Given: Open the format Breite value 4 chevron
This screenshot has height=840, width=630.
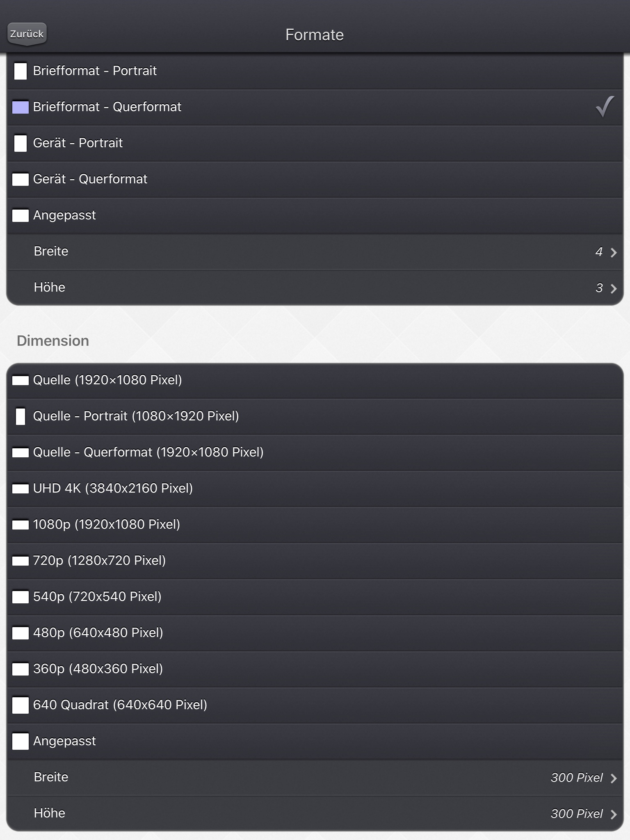Looking at the screenshot, I should click(x=614, y=252).
